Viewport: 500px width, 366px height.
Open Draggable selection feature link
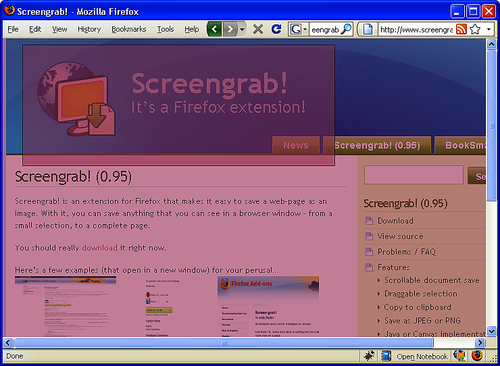click(421, 294)
